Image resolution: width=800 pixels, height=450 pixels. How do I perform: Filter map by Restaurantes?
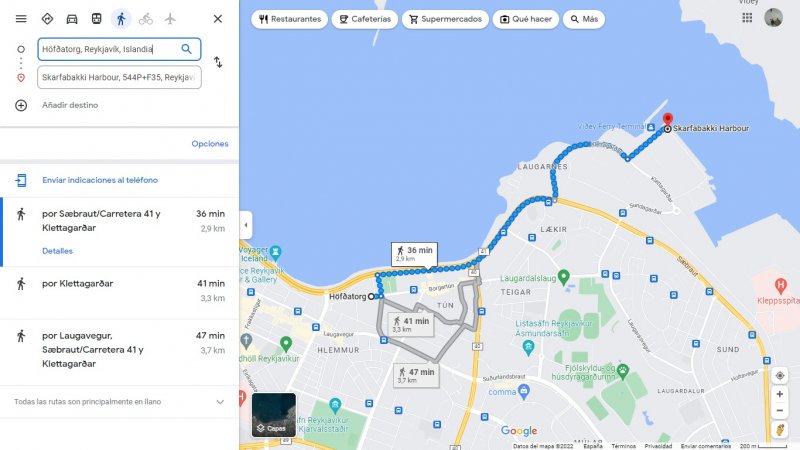coord(289,19)
